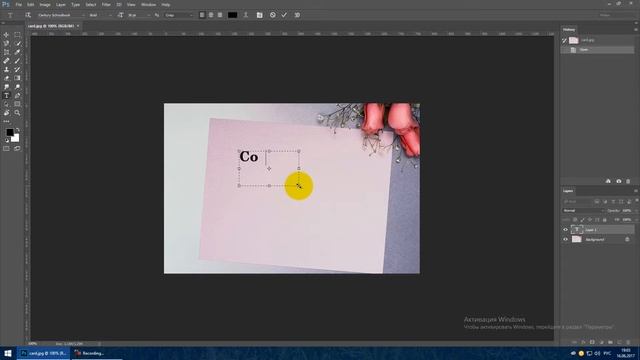This screenshot has width=640, height=360.
Task: Toggle lock transparent pixels
Action: [575, 220]
